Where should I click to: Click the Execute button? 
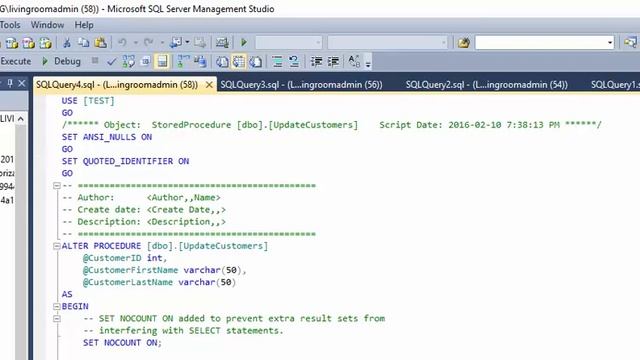(x=16, y=61)
